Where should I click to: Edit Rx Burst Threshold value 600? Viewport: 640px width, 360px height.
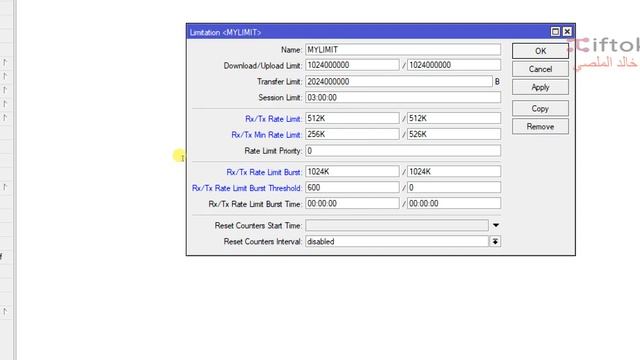point(352,188)
